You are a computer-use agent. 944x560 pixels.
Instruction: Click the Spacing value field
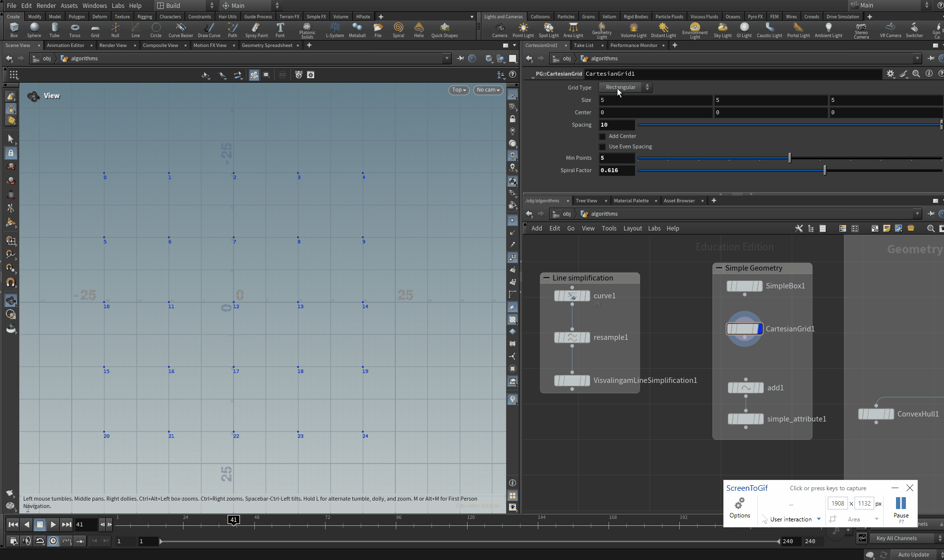[617, 125]
